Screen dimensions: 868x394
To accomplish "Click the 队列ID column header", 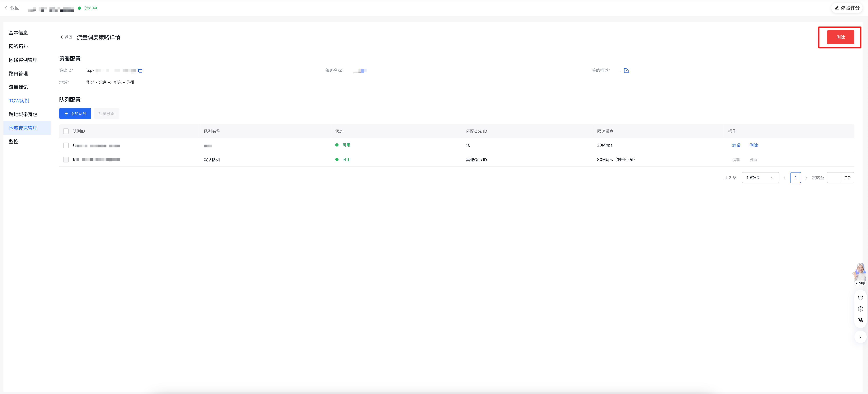I will [x=79, y=131].
